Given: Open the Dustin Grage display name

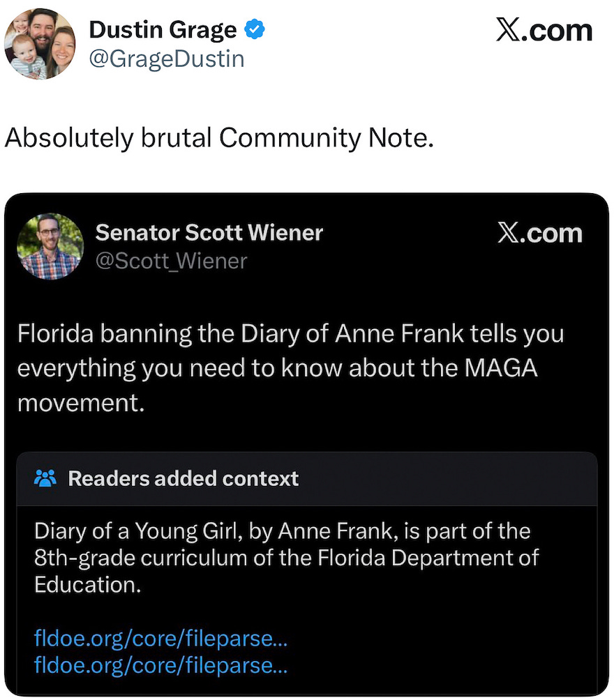Looking at the screenshot, I should click(163, 30).
